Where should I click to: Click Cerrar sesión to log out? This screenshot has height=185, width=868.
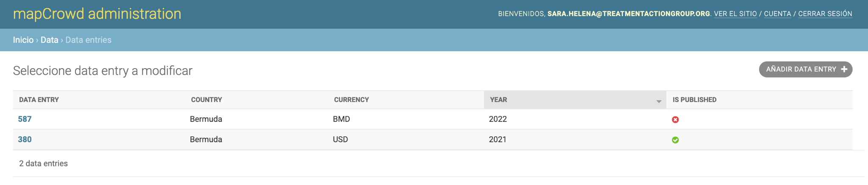(825, 14)
